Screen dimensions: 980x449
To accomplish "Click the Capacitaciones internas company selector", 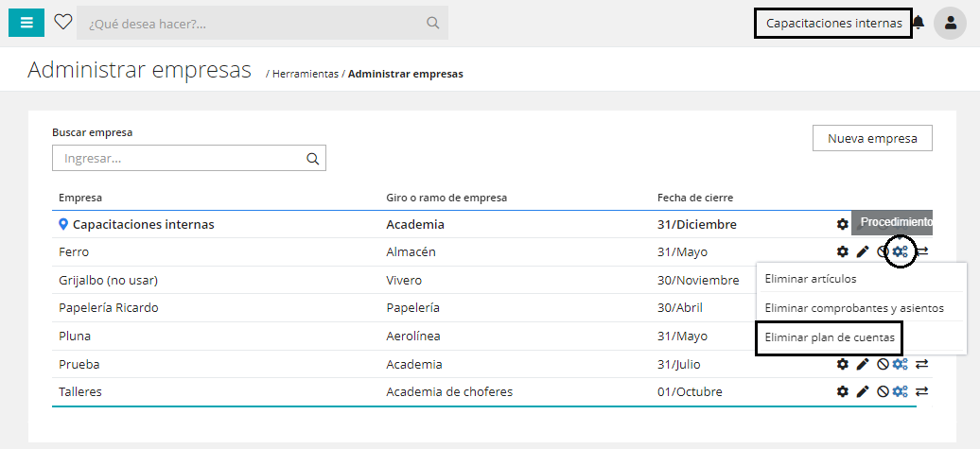I will pos(833,23).
